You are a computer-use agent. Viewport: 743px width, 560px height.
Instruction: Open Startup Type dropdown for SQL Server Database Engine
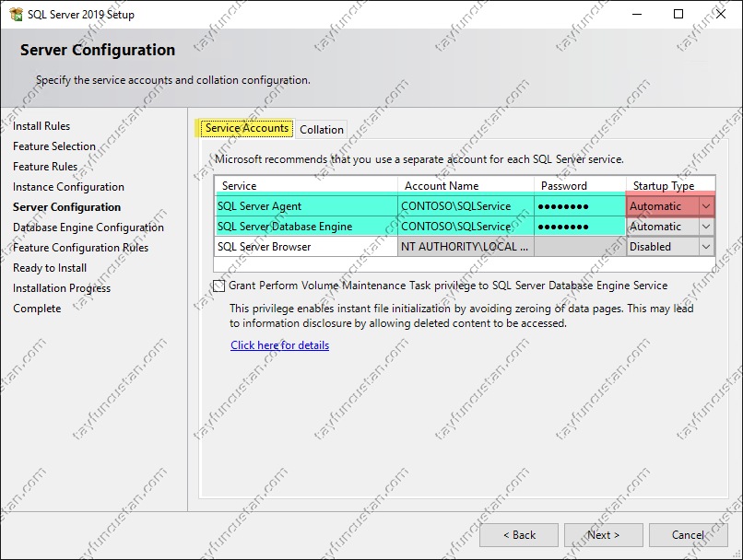point(706,227)
